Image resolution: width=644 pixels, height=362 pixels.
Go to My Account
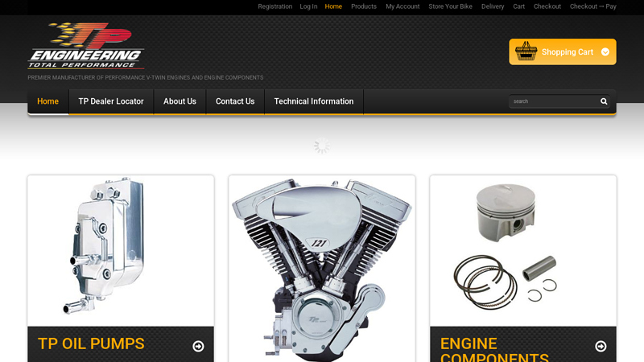402,6
